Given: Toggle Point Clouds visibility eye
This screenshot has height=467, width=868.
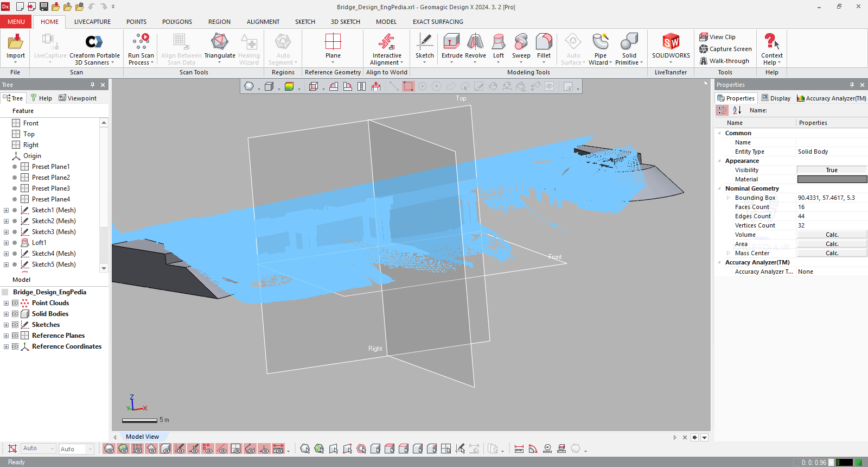Looking at the screenshot, I should pos(15,303).
